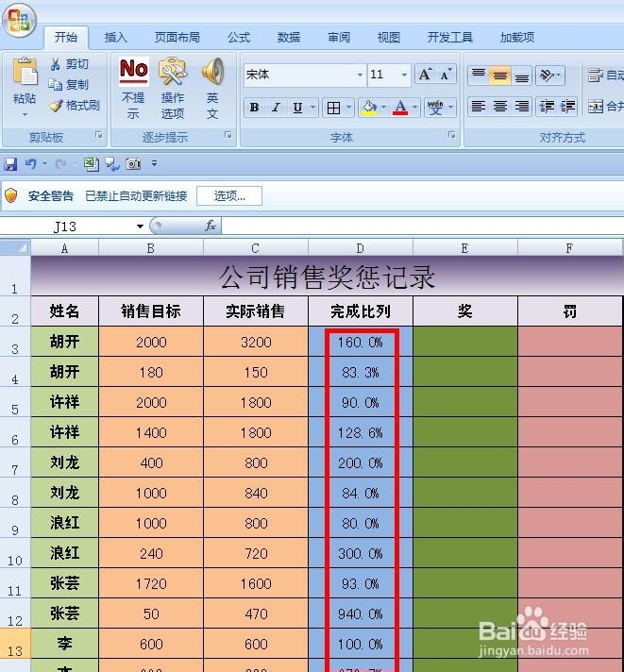624x672 pixels.
Task: Apply red font color A
Action: 400,108
